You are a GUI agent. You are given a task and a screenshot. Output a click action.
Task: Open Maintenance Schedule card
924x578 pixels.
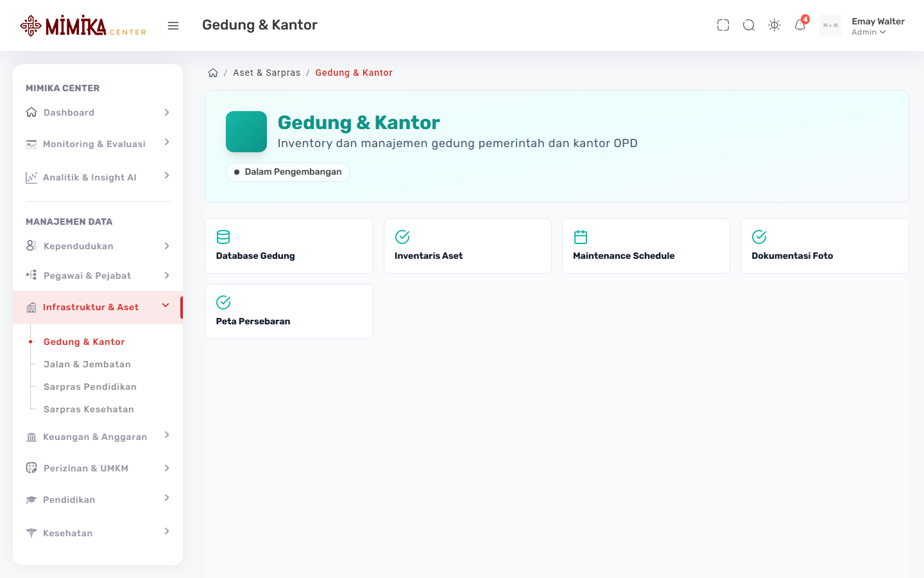click(646, 246)
